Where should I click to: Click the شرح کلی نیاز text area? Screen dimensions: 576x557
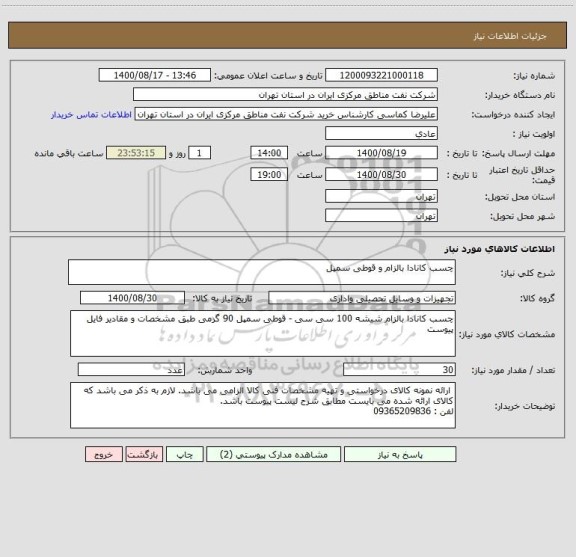point(262,272)
